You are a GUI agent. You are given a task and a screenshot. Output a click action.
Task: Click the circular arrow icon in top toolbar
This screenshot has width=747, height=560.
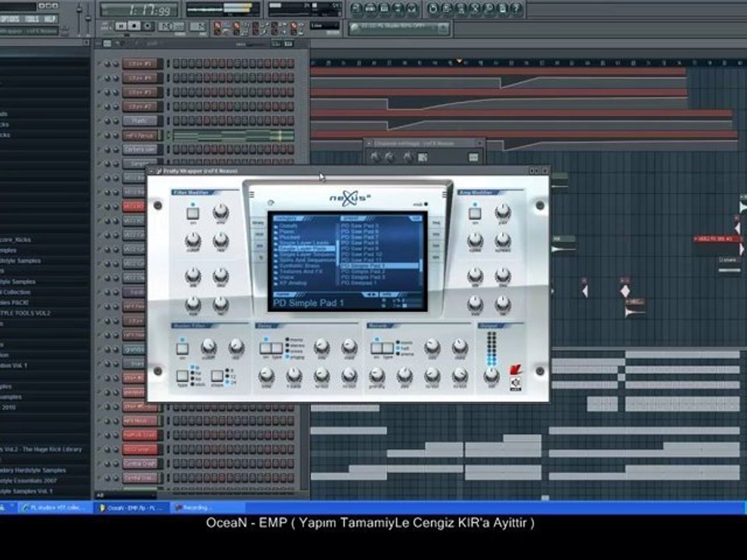click(x=433, y=9)
